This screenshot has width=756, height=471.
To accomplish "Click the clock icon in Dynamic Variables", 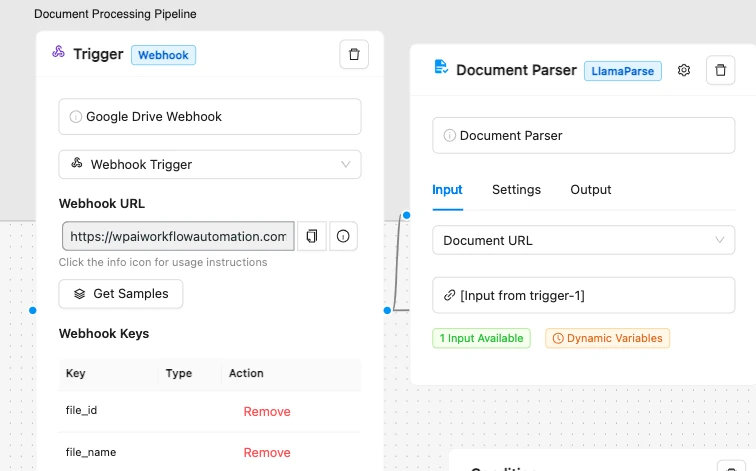I will 558,338.
